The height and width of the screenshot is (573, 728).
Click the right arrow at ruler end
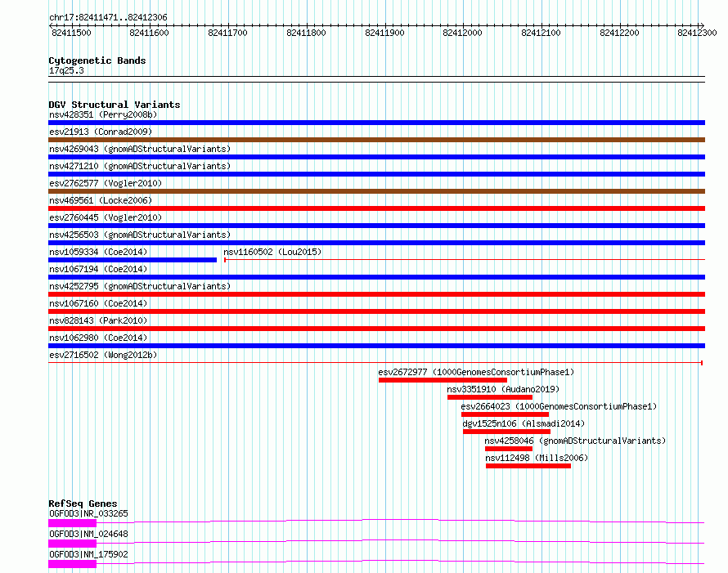click(x=702, y=25)
